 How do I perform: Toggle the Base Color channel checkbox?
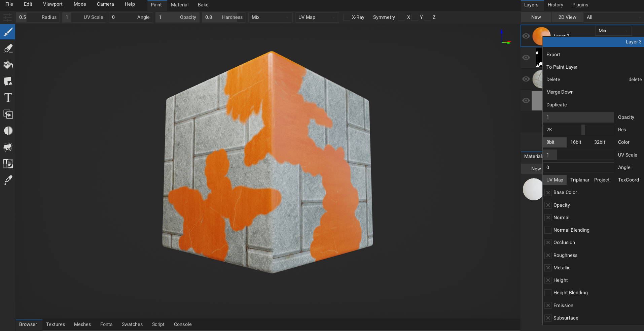coord(548,193)
